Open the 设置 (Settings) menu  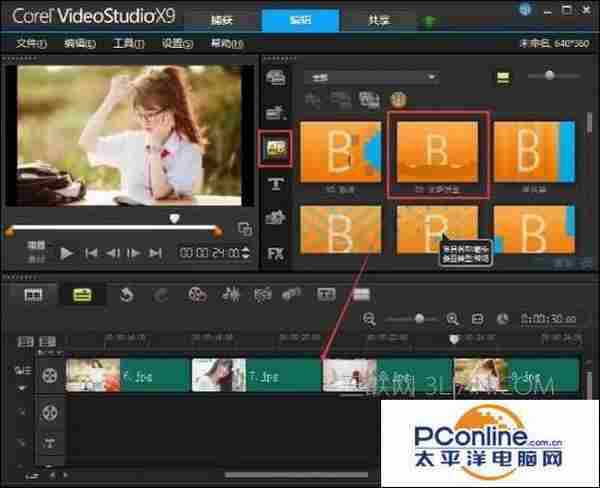coord(177,44)
